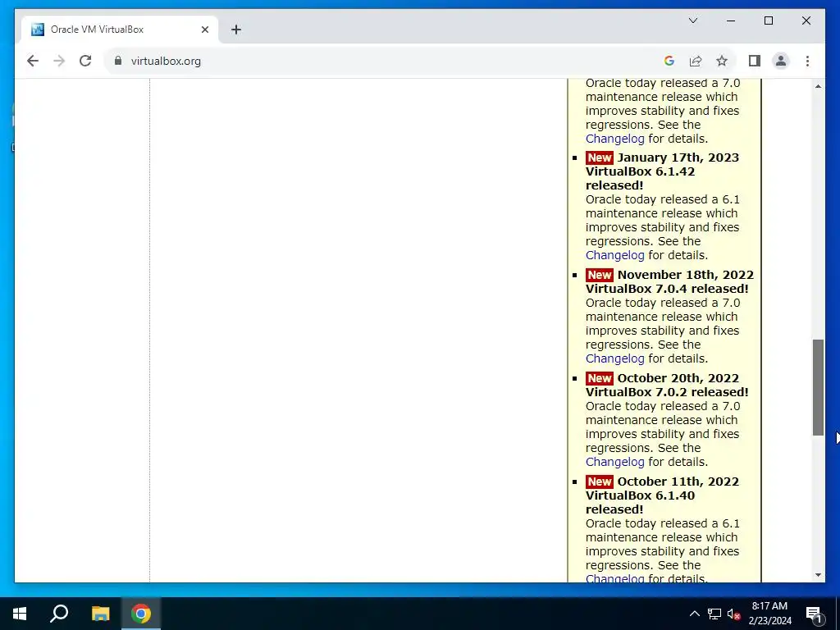This screenshot has width=840, height=630.
Task: Click the October 20th, 2022 news heading
Action: 678,378
